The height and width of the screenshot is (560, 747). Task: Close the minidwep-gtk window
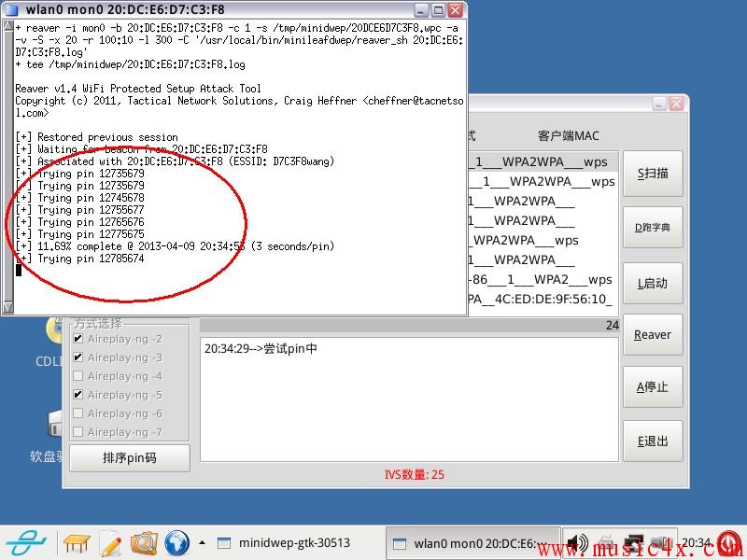click(676, 104)
